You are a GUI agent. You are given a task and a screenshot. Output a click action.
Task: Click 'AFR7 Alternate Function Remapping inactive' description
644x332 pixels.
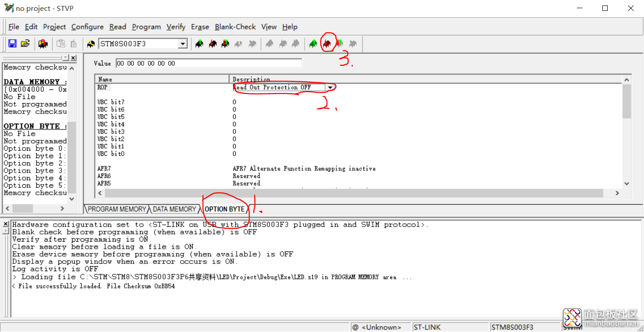[x=304, y=168]
